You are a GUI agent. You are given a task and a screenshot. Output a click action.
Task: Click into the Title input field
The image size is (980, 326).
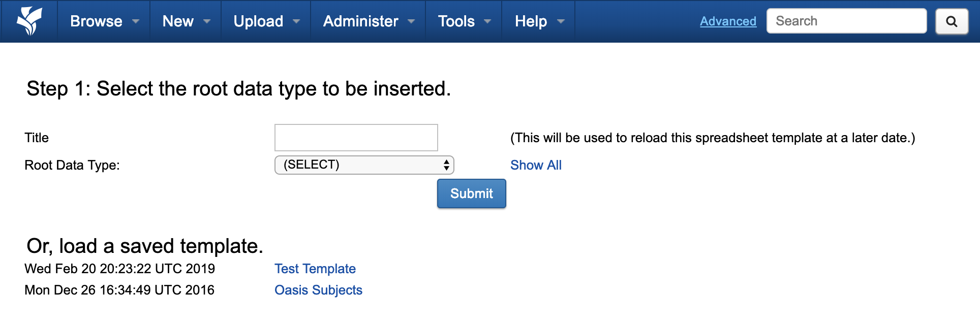[356, 138]
